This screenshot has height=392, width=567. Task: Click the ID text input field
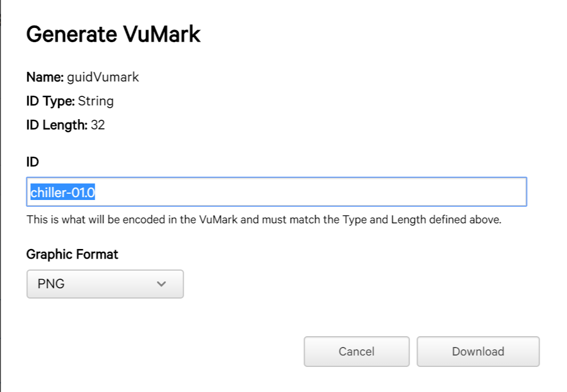tap(276, 192)
